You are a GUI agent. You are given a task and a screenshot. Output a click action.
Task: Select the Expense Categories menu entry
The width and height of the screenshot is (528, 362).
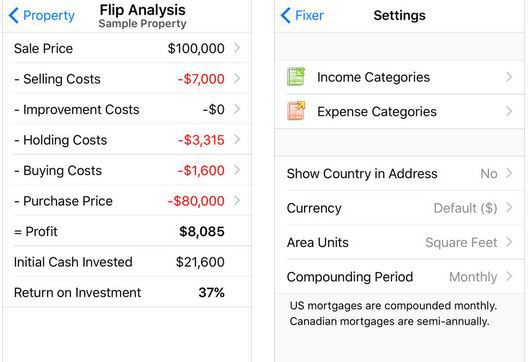tap(399, 111)
